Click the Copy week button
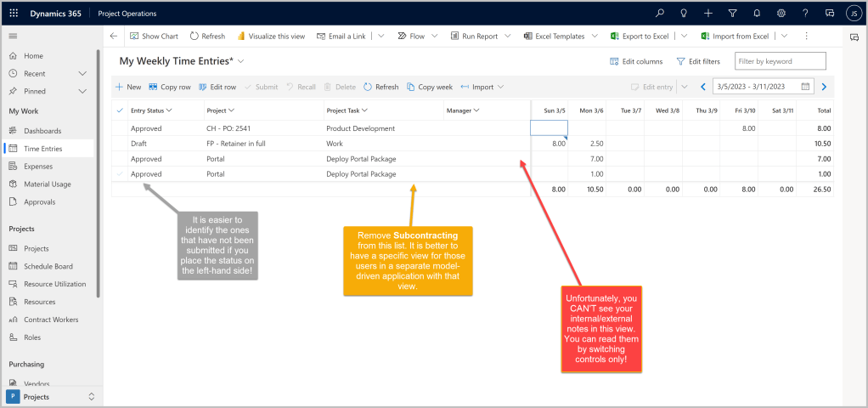 click(x=430, y=87)
